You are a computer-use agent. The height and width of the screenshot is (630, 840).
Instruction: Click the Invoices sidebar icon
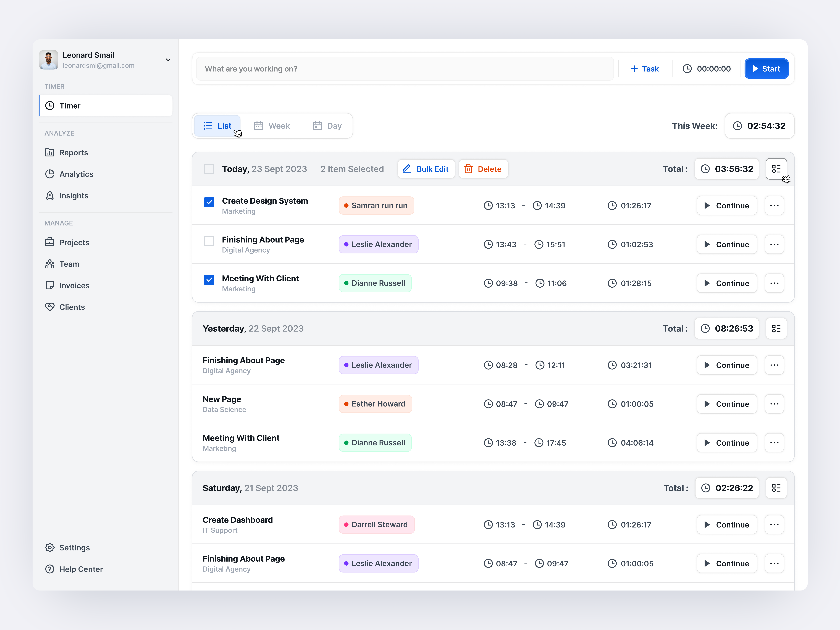pos(50,285)
